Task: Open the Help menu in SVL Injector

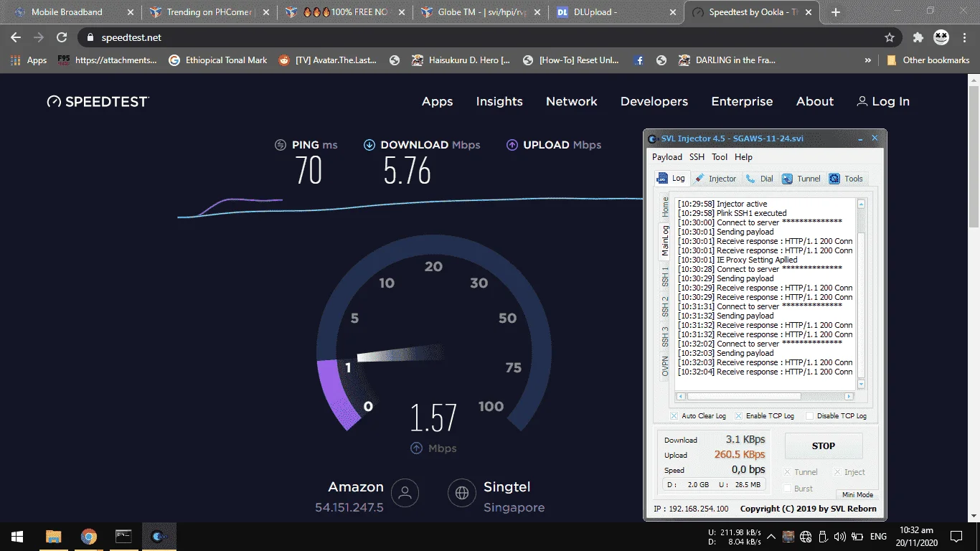Action: coord(743,157)
